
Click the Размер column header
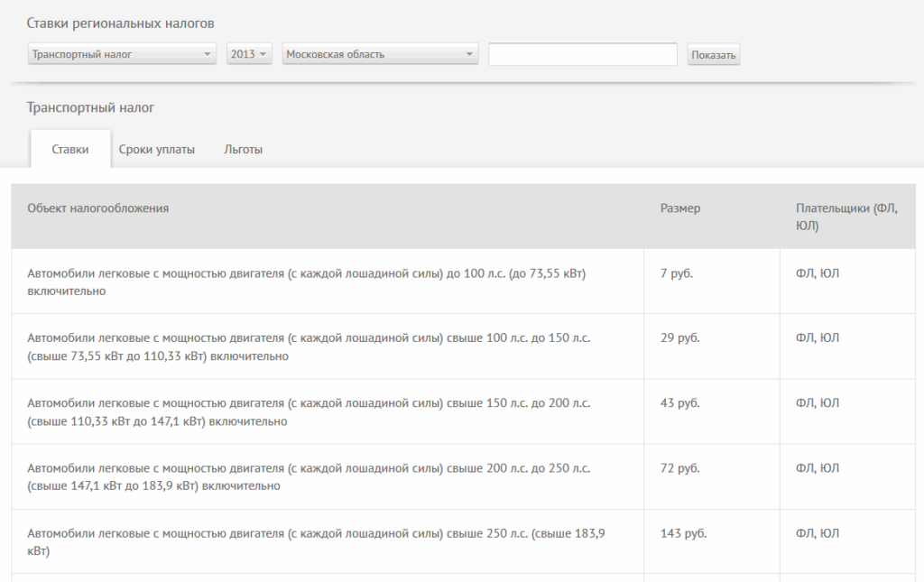[679, 208]
